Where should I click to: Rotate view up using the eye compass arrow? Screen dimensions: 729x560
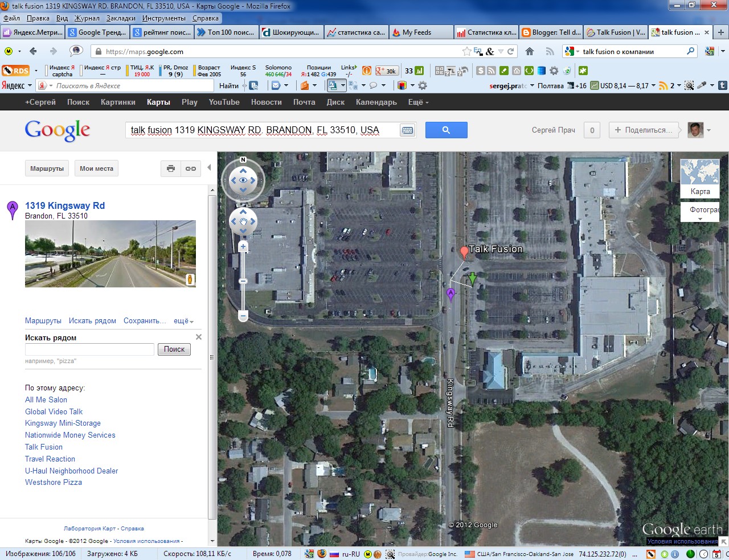(243, 170)
